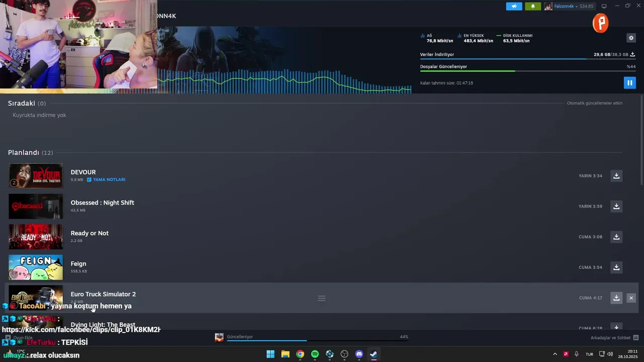The width and height of the screenshot is (644, 362).
Task: Click Ready or Not time CUMA 3:08
Action: [x=590, y=237]
